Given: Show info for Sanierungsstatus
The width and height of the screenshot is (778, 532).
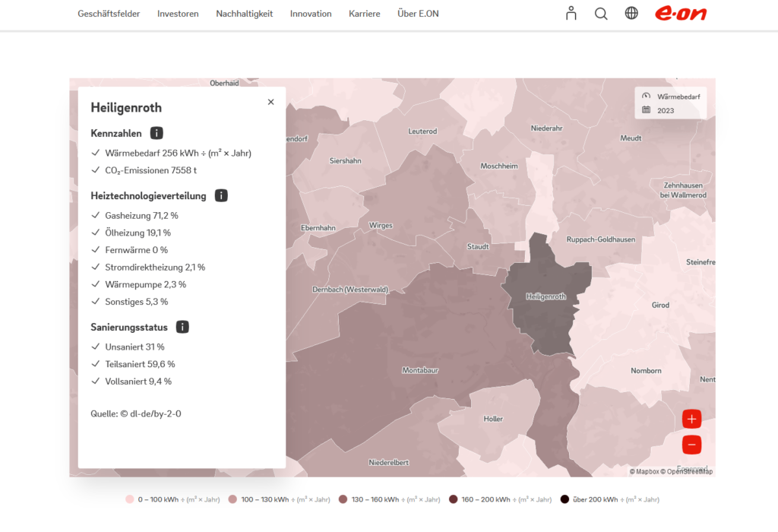Looking at the screenshot, I should point(182,327).
